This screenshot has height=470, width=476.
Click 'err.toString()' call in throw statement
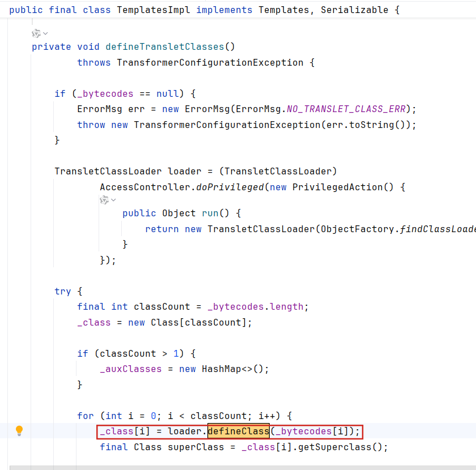(x=366, y=125)
